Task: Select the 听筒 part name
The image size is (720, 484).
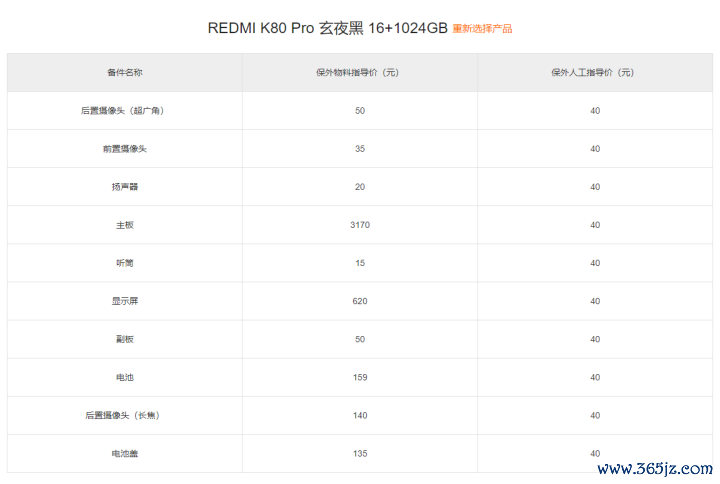Action: click(x=125, y=263)
